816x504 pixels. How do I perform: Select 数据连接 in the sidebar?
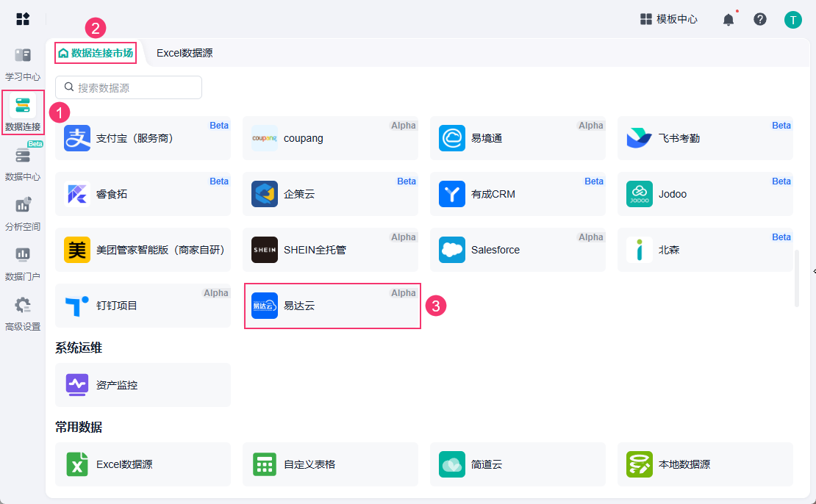point(23,113)
